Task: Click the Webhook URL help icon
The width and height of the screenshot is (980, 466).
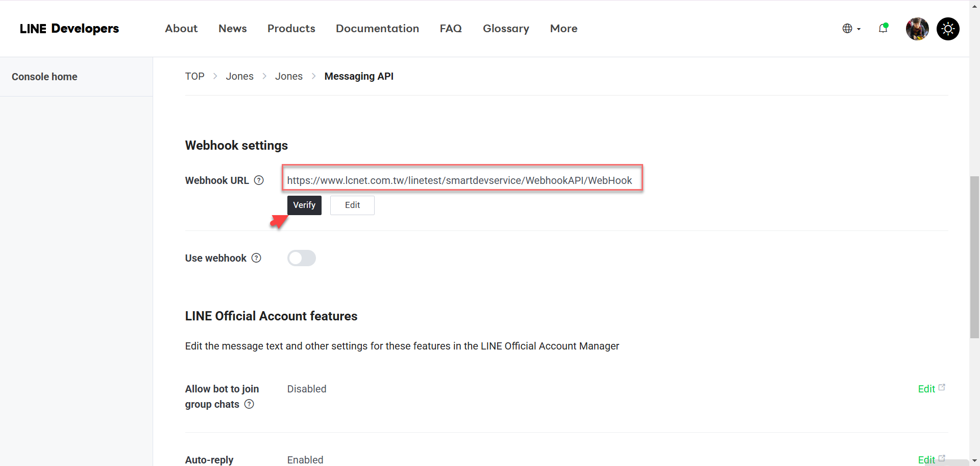Action: click(259, 180)
